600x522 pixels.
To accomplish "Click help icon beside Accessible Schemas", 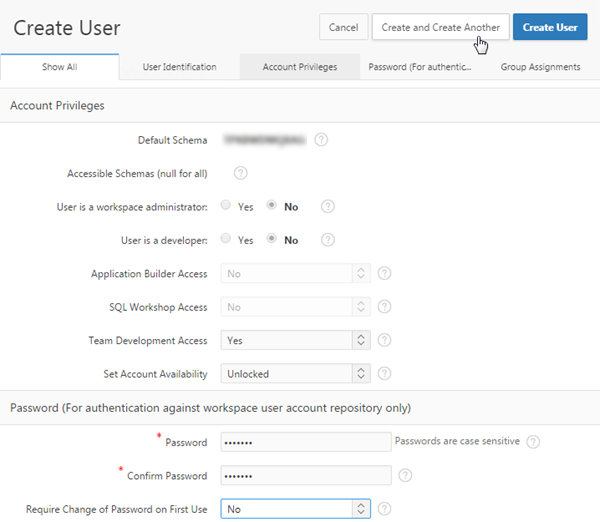I will click(x=240, y=173).
